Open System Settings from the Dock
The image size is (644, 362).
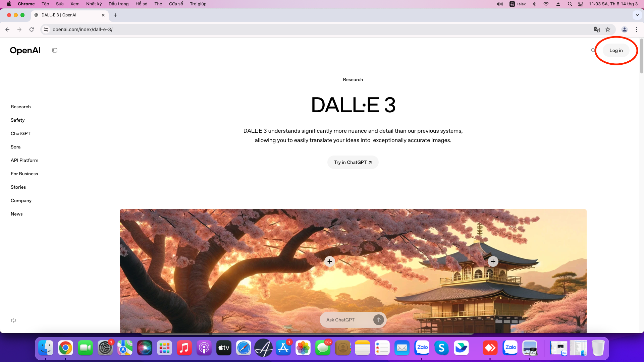[105, 348]
